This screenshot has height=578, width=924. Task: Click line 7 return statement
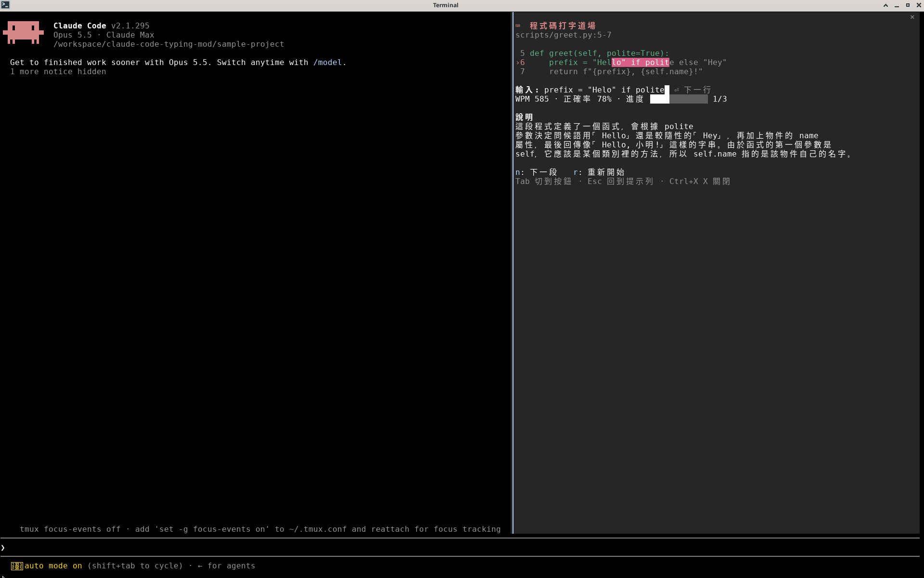[x=626, y=72]
